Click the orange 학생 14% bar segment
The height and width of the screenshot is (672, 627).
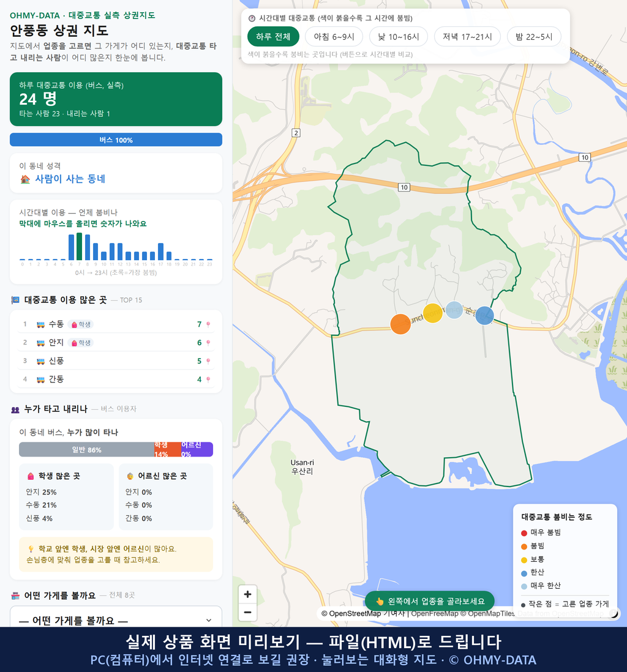coord(168,450)
